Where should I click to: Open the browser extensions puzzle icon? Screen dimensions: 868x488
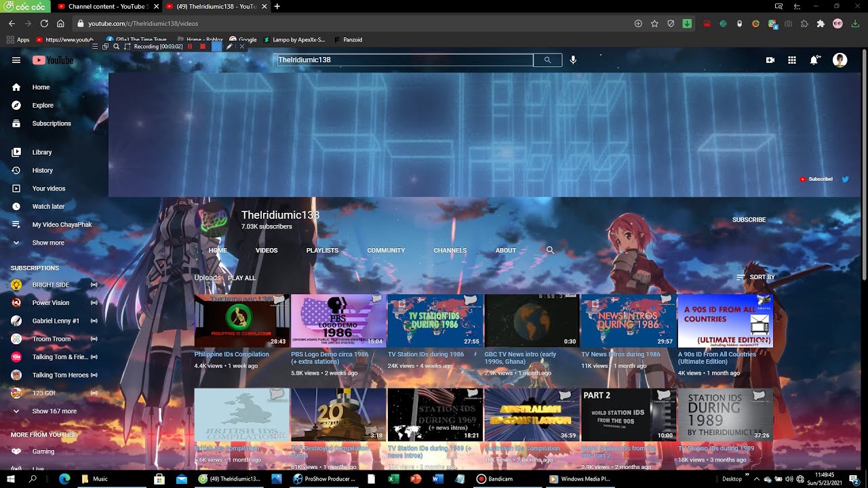coord(821,23)
